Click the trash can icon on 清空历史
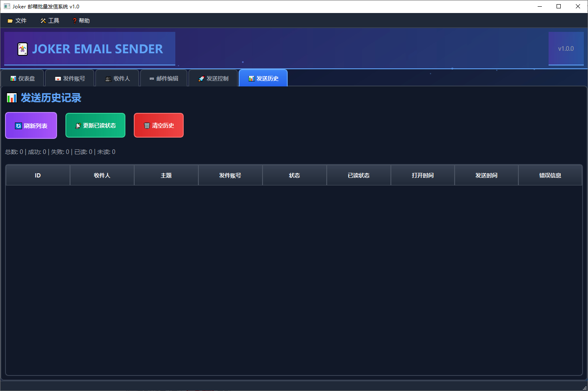Screen dimensions: 588x391 147,125
